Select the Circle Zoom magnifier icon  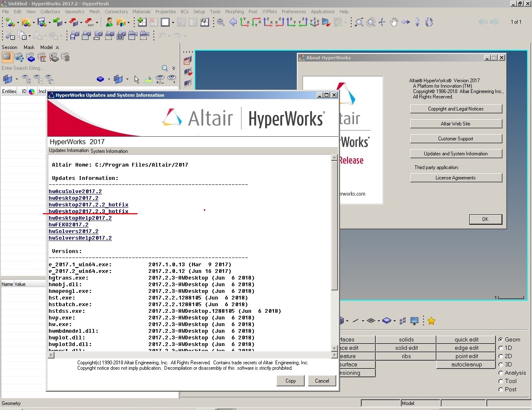pyautogui.click(x=371, y=22)
